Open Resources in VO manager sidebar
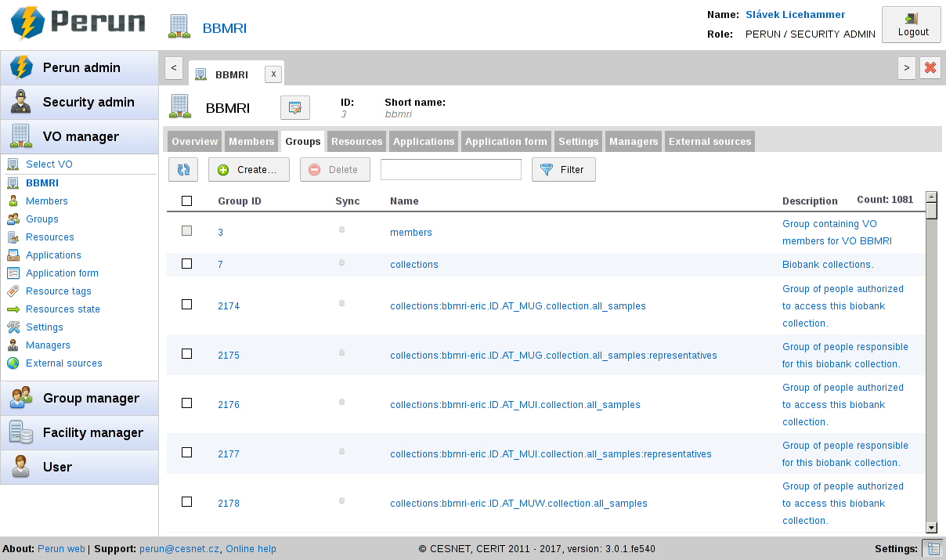This screenshot has height=560, width=946. pyautogui.click(x=50, y=237)
